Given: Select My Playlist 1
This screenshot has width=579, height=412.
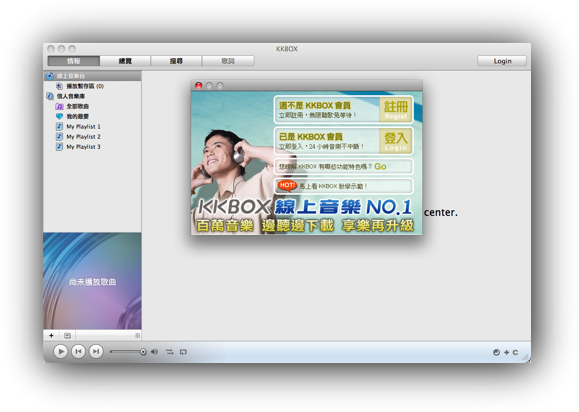Looking at the screenshot, I should [83, 127].
